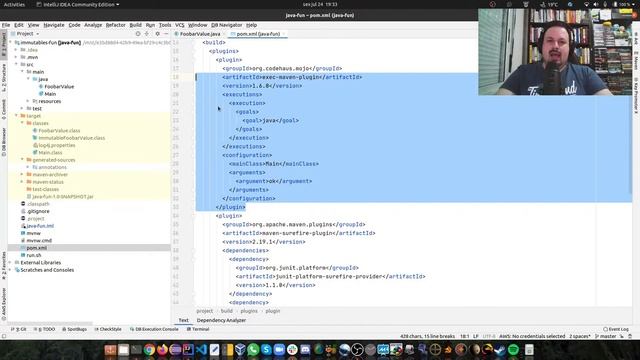Open the Refactor menu
The height and width of the screenshot is (360, 640).
[x=116, y=25]
